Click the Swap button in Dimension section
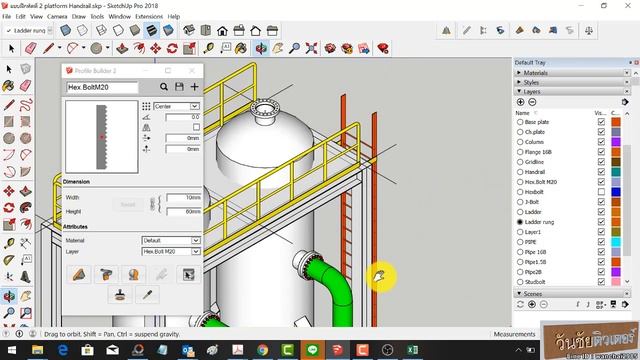The width and height of the screenshot is (640, 360). [x=128, y=204]
